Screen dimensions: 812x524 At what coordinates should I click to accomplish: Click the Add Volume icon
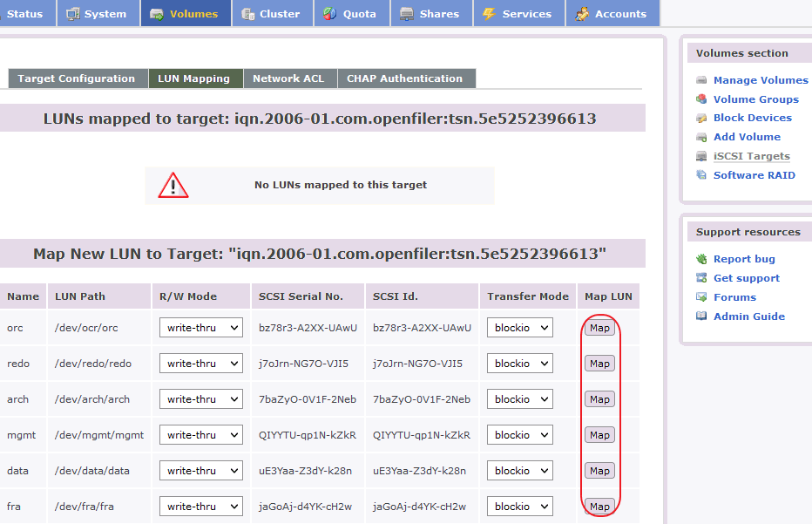tap(701, 138)
